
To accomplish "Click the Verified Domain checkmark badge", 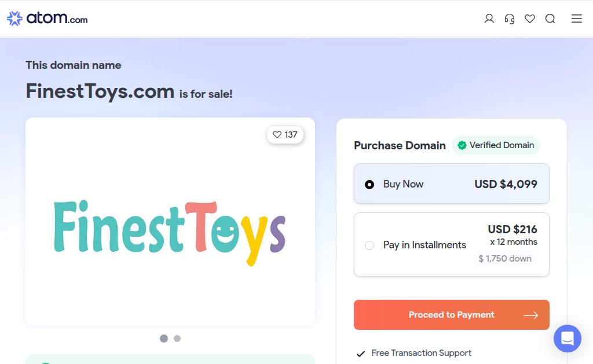I will pyautogui.click(x=496, y=145).
